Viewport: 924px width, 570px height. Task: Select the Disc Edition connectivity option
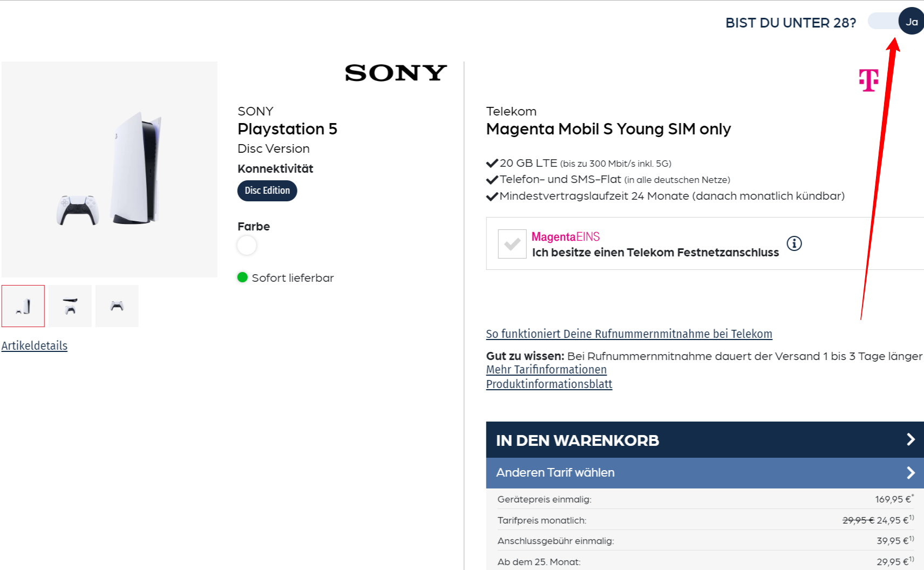[267, 191]
